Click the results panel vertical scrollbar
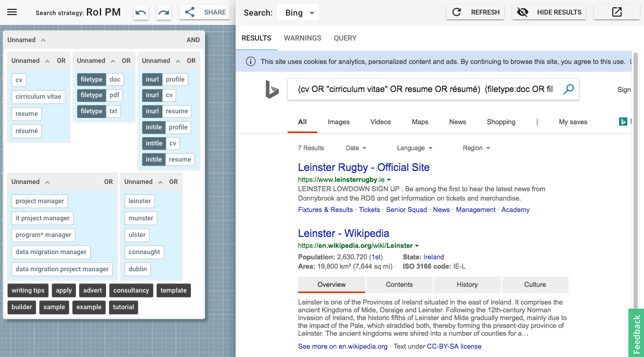 coord(636,182)
